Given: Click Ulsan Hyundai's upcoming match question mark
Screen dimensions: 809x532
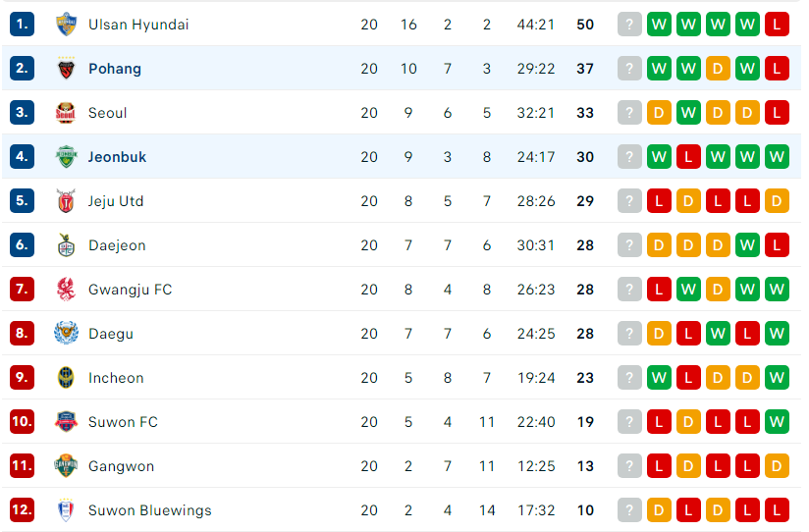Looking at the screenshot, I should tap(629, 25).
